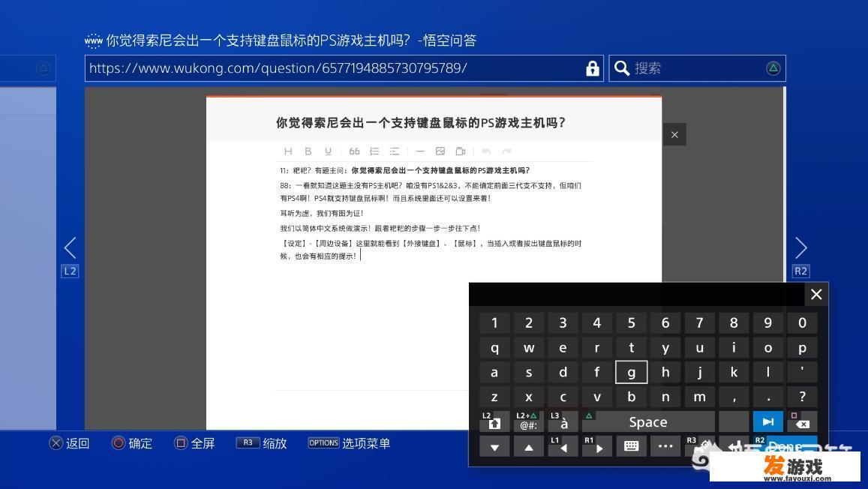
Task: Click the padlock security icon in address bar
Action: pyautogui.click(x=593, y=68)
